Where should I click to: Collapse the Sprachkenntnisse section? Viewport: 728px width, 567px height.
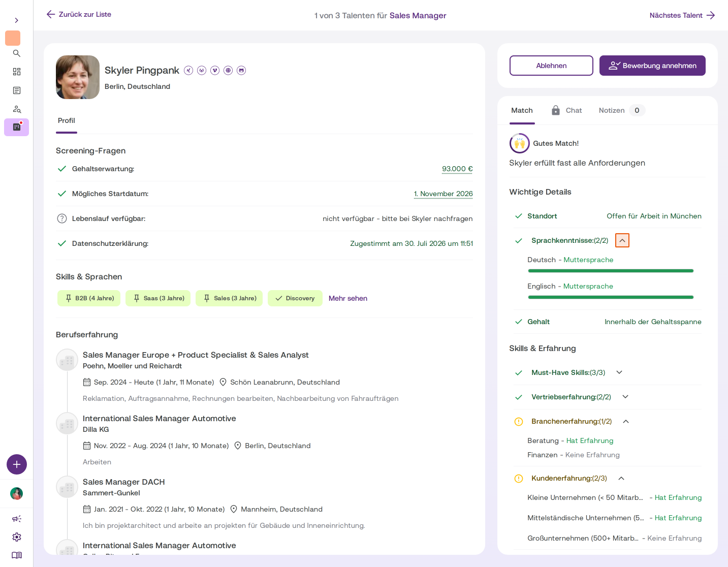[622, 240]
